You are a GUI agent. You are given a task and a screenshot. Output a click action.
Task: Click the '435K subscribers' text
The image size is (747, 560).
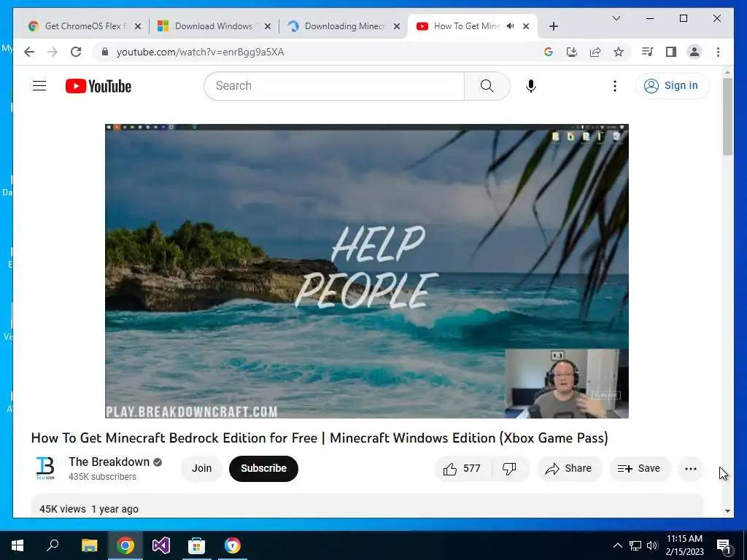point(102,477)
